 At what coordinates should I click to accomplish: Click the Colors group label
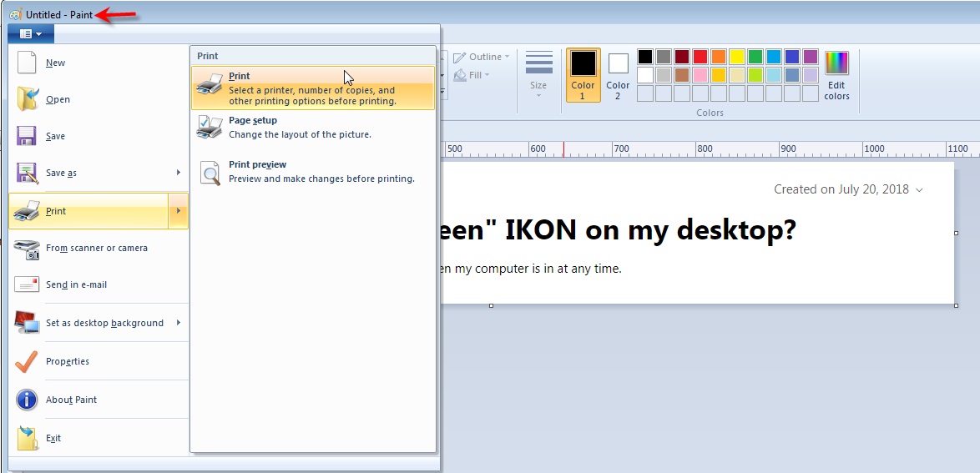pos(710,113)
